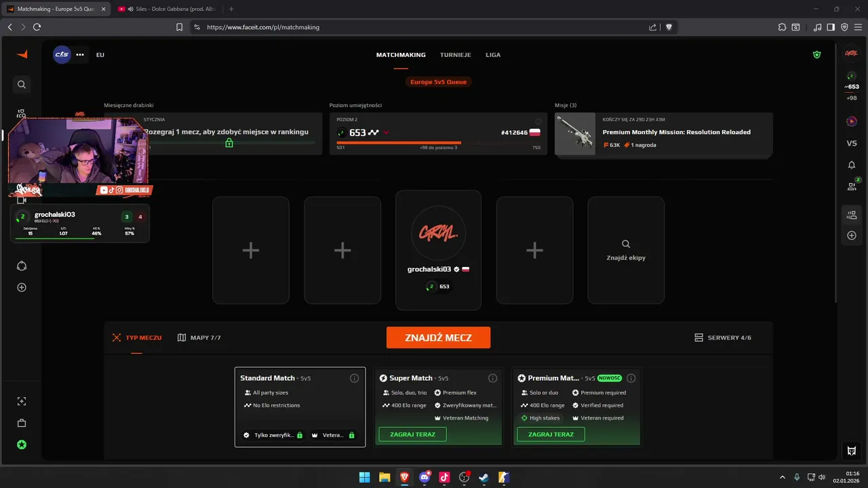Open the grochalski03 player card
This screenshot has height=488, width=868.
438,250
